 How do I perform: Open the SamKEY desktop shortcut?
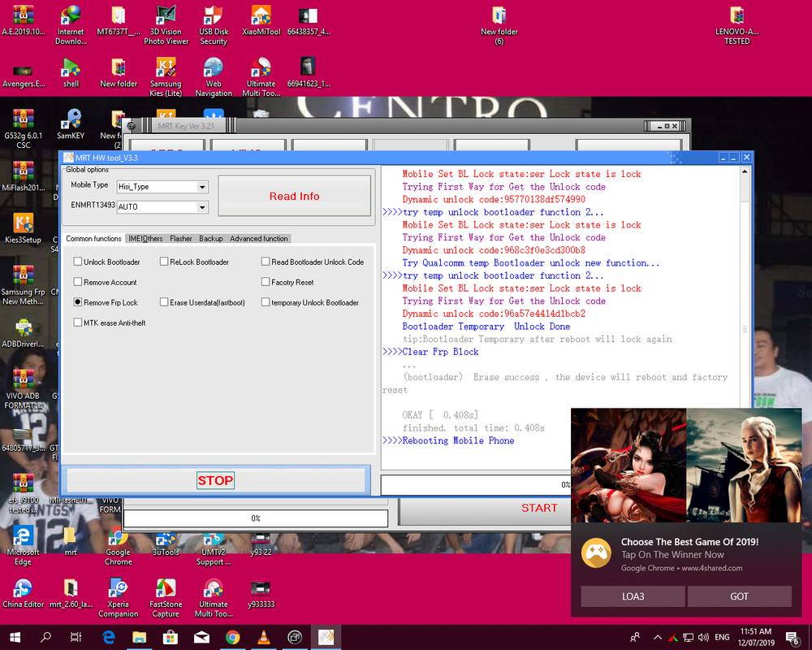point(71,124)
